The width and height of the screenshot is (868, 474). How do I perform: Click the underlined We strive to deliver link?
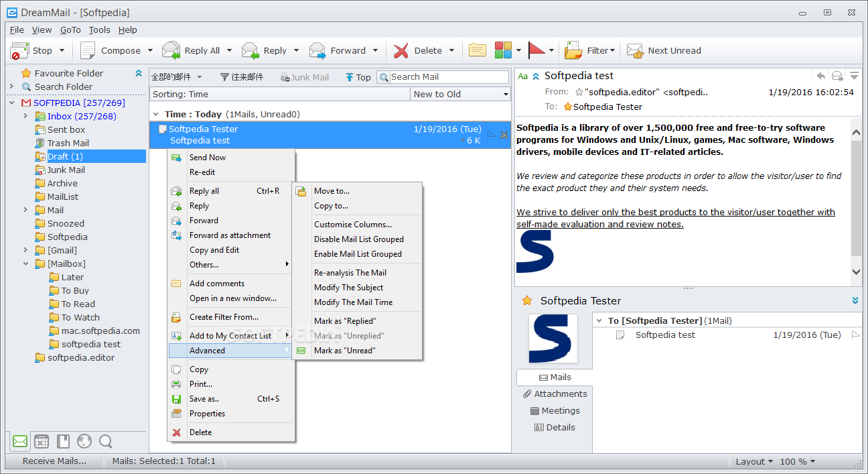(676, 218)
